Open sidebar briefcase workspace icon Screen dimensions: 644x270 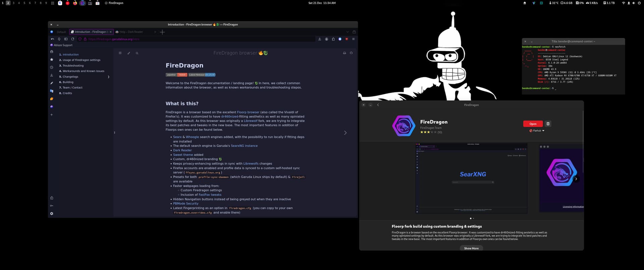tap(52, 52)
